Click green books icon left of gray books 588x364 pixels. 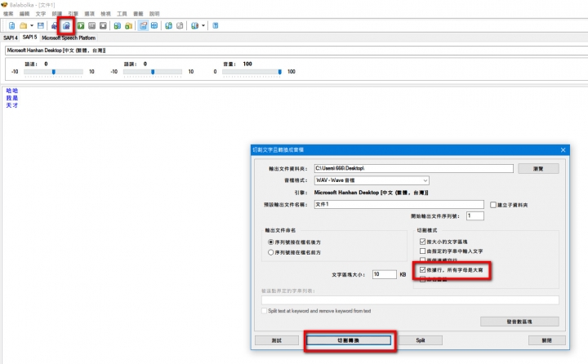click(168, 26)
